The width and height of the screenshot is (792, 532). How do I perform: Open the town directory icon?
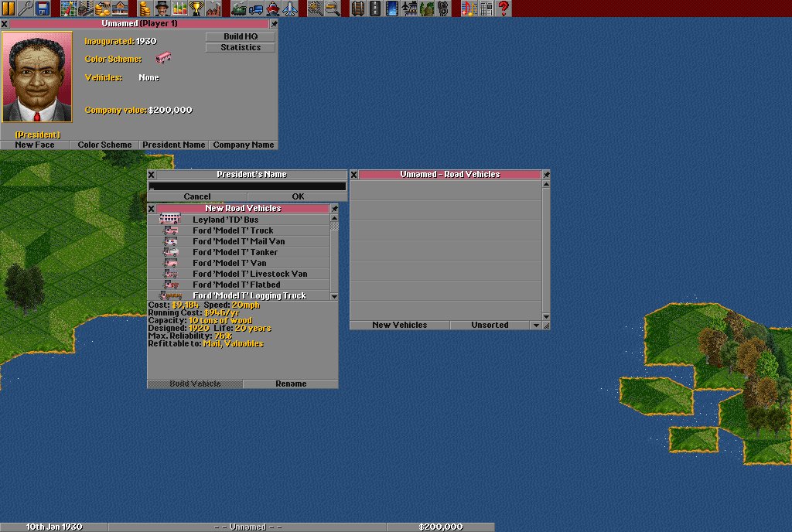coord(85,8)
